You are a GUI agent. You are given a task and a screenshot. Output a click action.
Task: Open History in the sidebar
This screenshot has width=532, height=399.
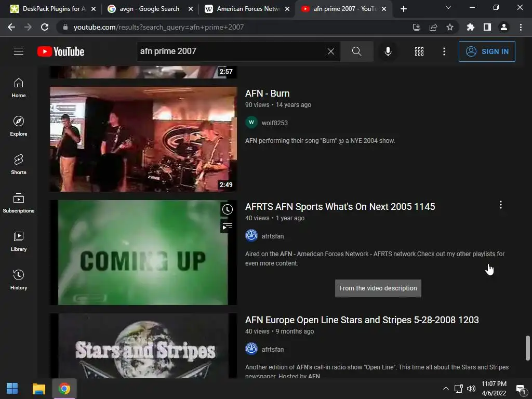(x=19, y=279)
